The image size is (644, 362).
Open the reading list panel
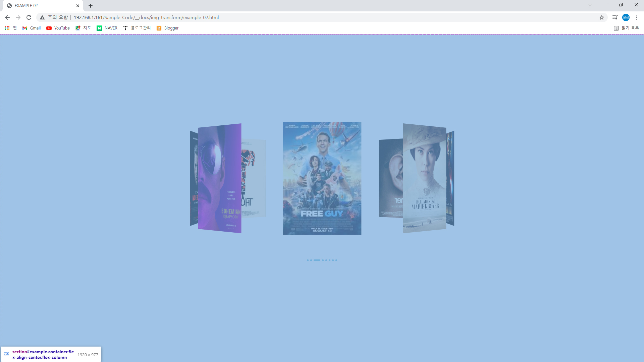click(x=626, y=28)
